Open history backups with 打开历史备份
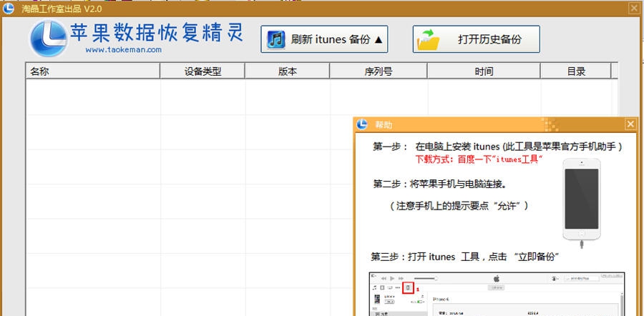 point(476,39)
